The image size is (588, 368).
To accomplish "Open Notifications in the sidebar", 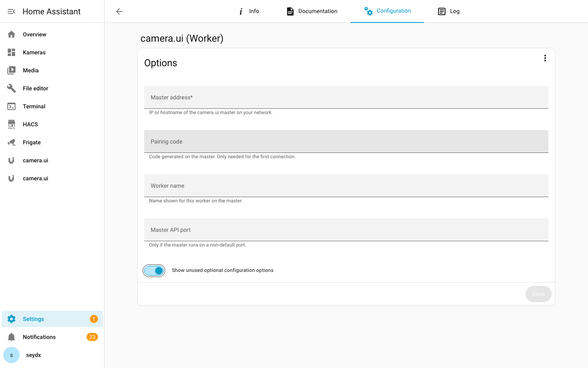I will point(52,337).
